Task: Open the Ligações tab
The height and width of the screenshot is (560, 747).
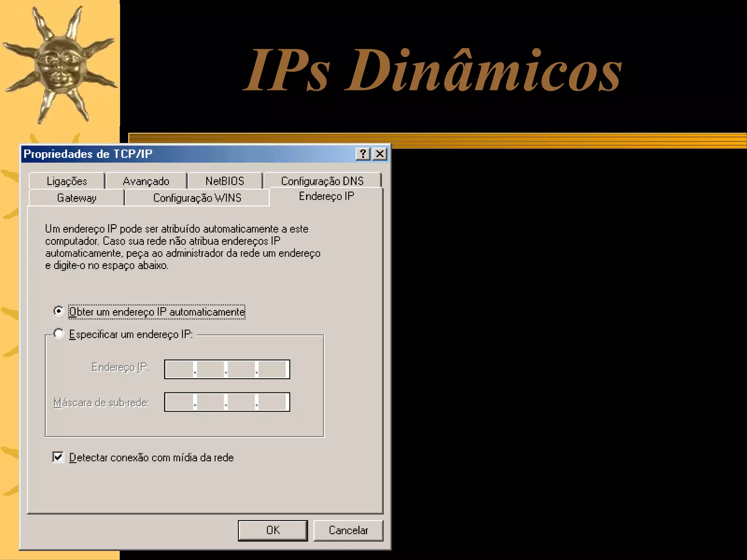Action: 67,181
